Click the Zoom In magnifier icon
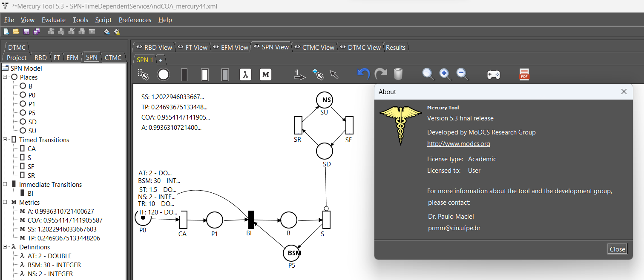 [445, 74]
